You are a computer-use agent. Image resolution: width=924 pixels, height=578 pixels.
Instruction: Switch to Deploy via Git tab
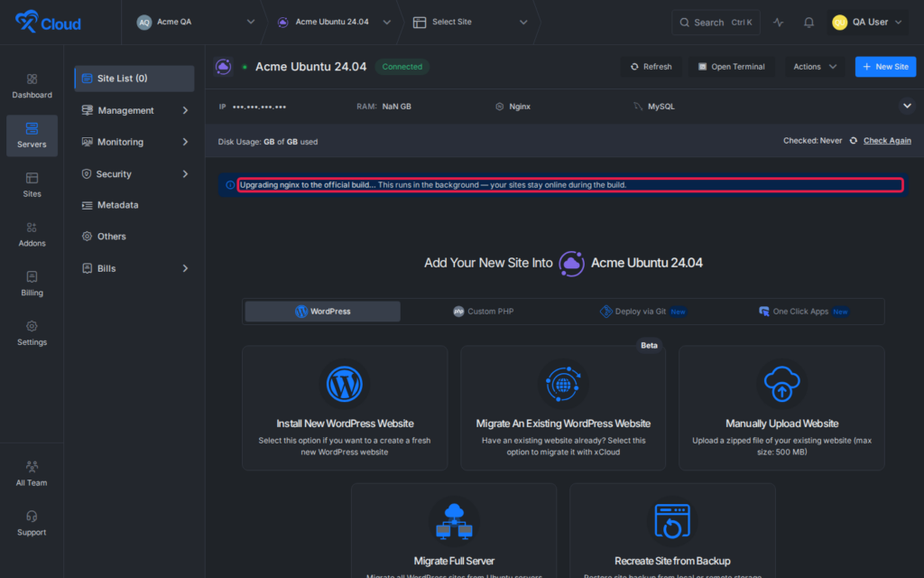coord(642,312)
